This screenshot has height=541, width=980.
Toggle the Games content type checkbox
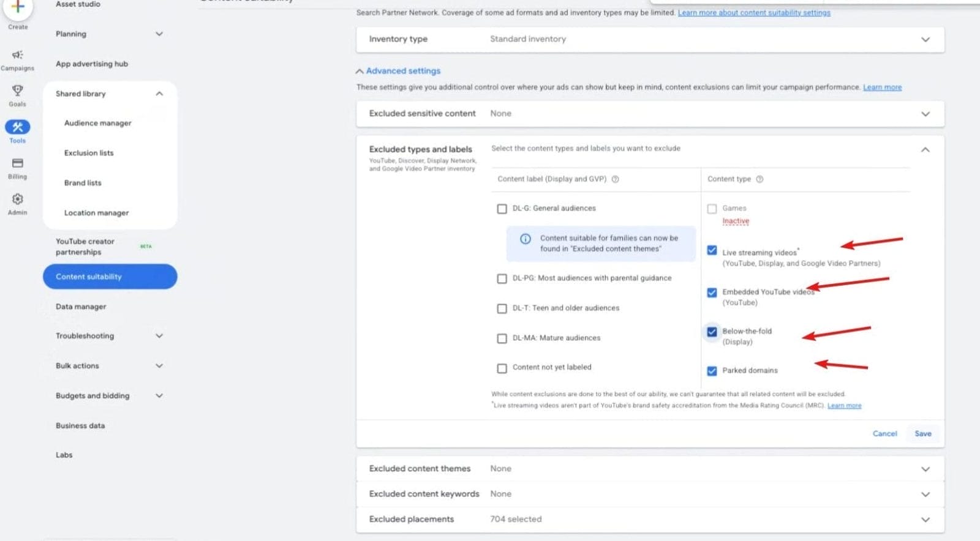point(712,209)
